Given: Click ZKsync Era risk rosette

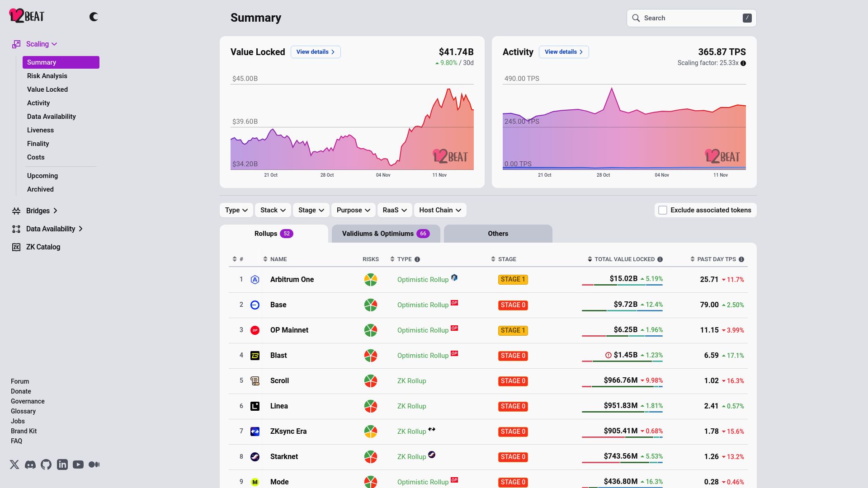Looking at the screenshot, I should tap(371, 432).
